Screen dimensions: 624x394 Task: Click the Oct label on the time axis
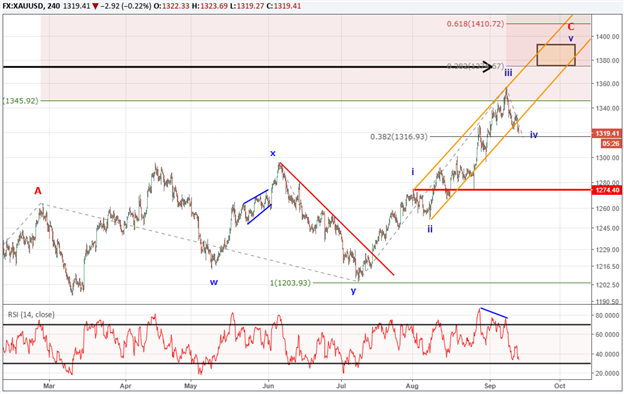coord(560,386)
